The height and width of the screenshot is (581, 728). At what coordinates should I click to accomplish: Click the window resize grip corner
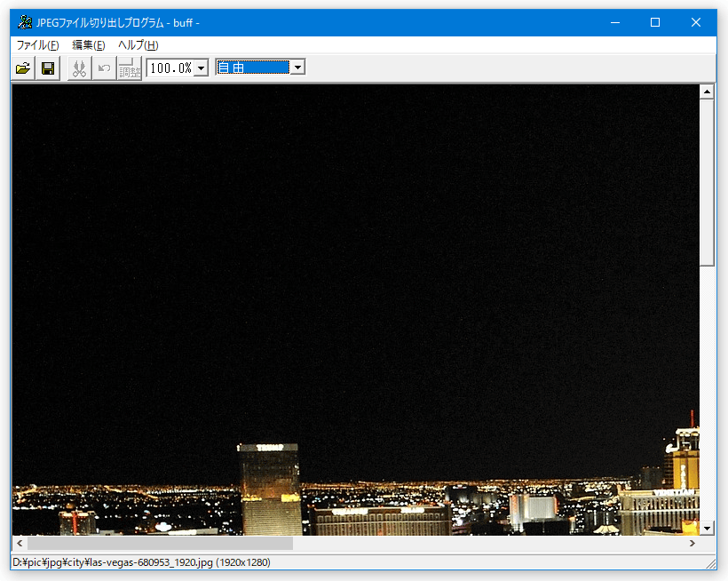[x=711, y=564]
